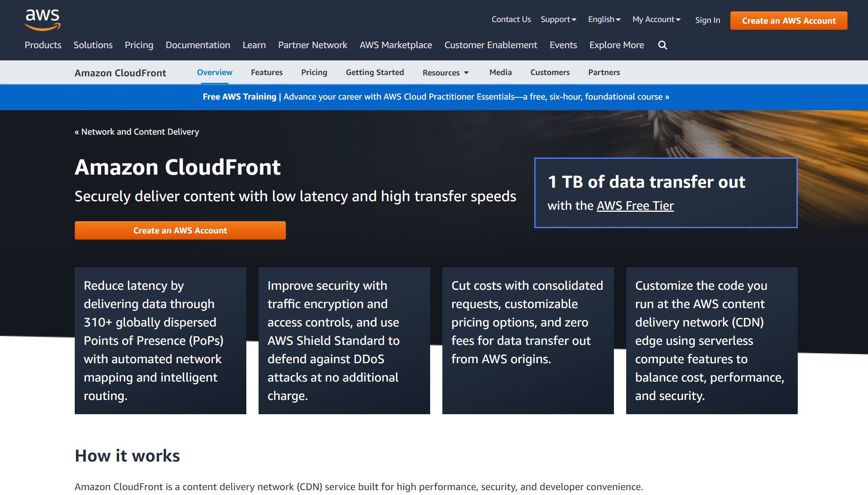Go back to Network and Content Delivery
The image size is (868, 495).
click(137, 132)
